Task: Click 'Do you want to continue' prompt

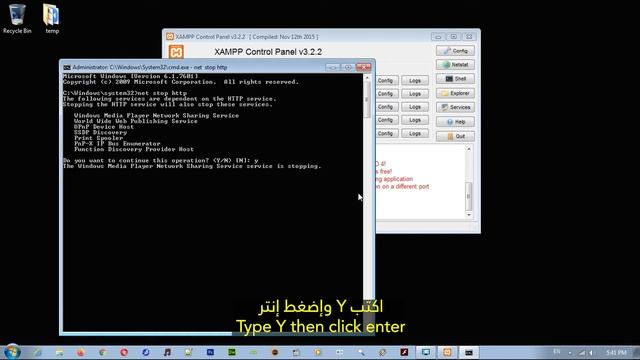Action: [160, 160]
